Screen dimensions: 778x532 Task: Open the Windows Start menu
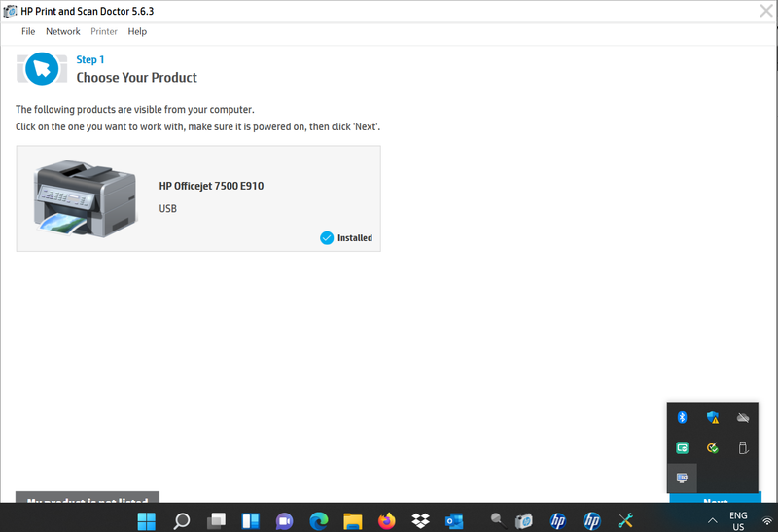point(147,521)
